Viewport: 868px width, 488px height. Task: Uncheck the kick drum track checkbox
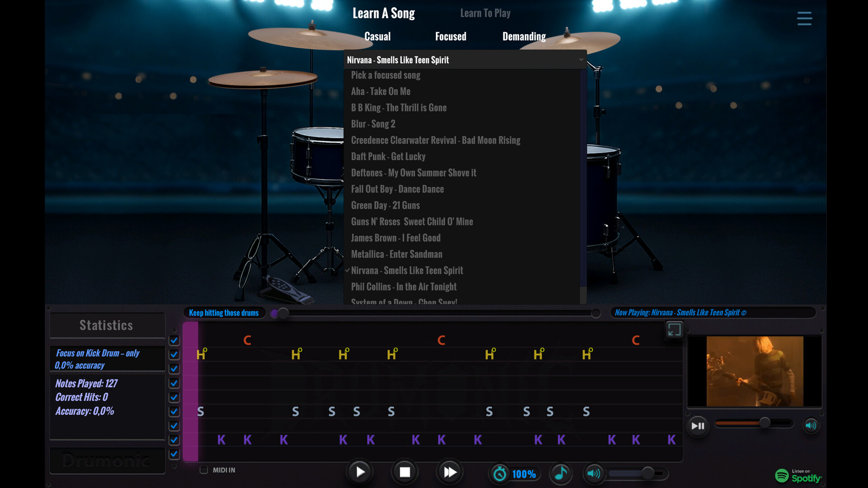pyautogui.click(x=174, y=440)
